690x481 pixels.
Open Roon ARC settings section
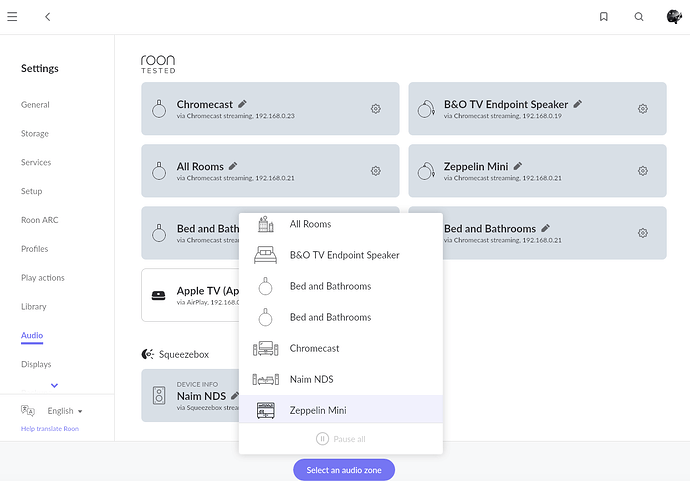coord(40,220)
